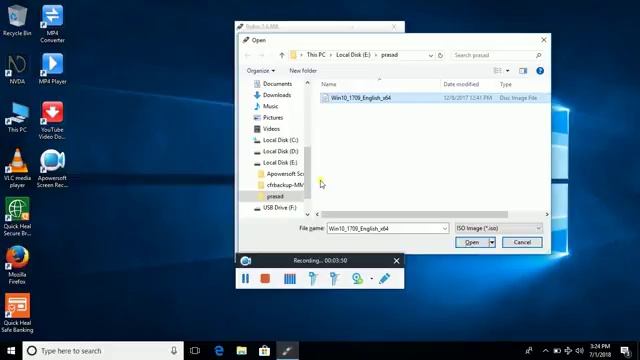This screenshot has width=640, height=360.
Task: Select the MP4 Player desktop icon
Action: [x=52, y=69]
